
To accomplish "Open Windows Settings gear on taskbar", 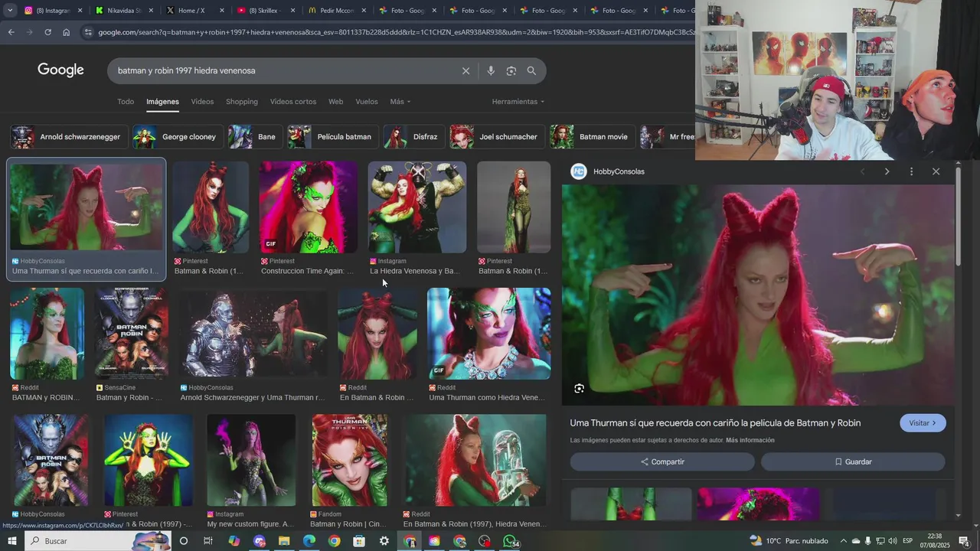I will [x=384, y=541].
